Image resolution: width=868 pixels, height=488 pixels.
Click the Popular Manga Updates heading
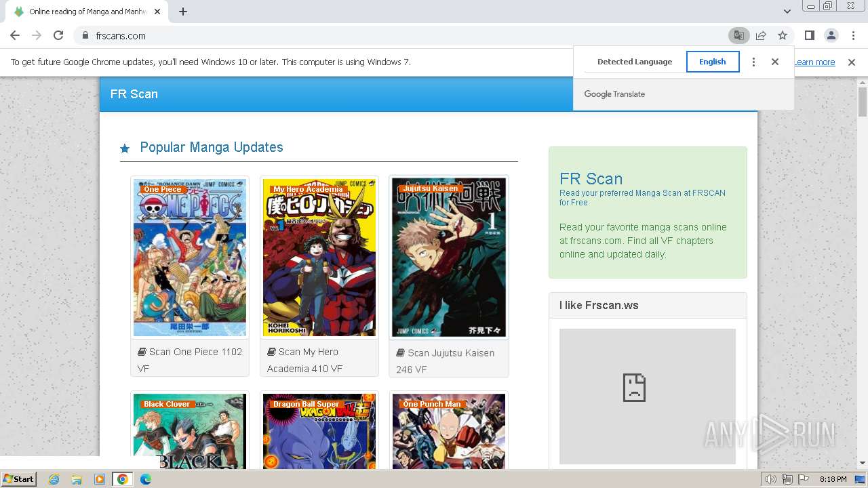[x=212, y=147]
